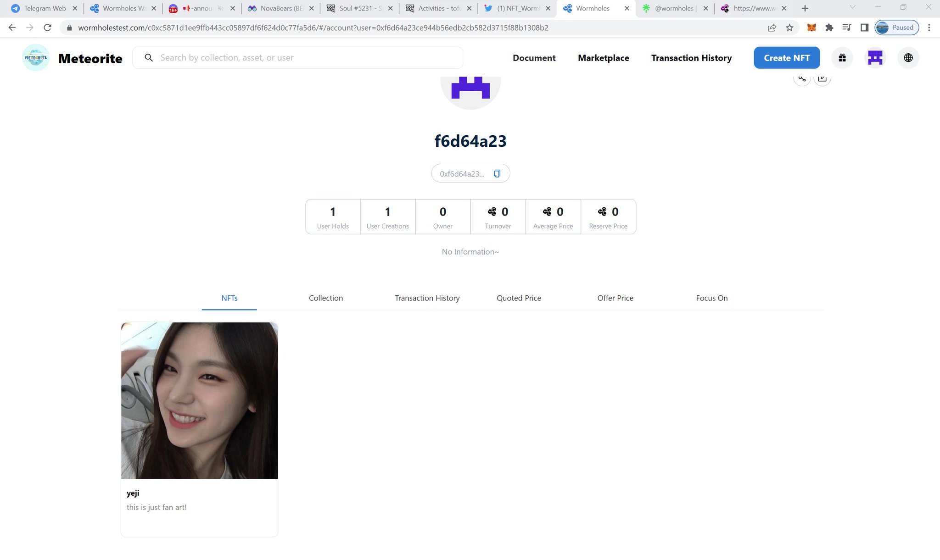The image size is (940, 560).
Task: Click the gift box icon in the header
Action: point(842,58)
